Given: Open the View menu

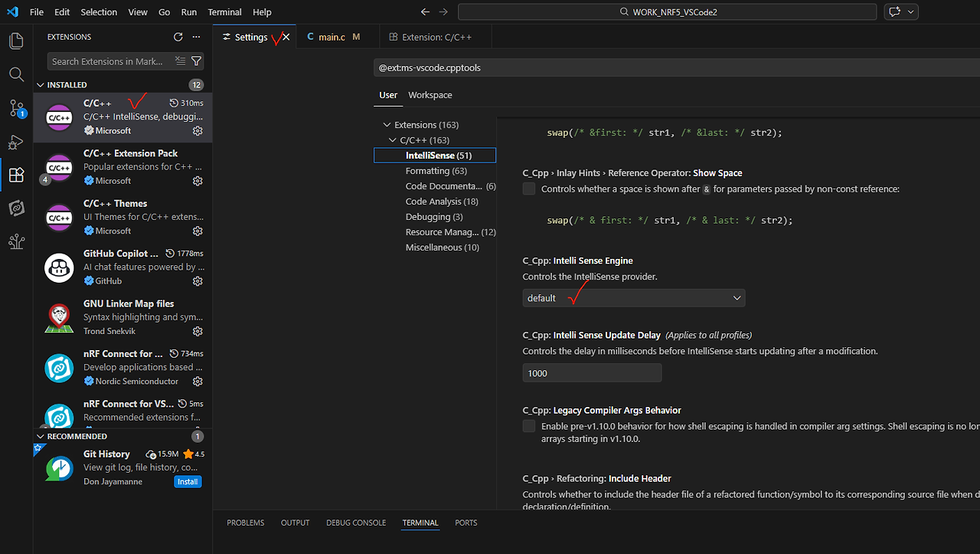Looking at the screenshot, I should coord(138,12).
